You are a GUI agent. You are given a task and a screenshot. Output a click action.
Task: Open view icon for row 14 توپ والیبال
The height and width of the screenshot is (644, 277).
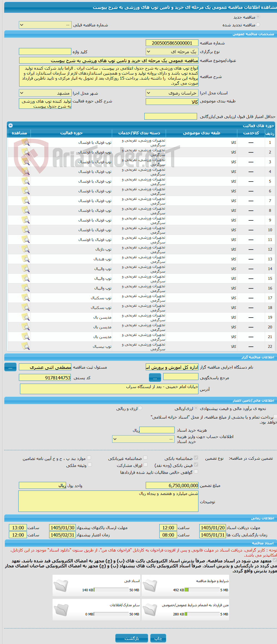(x=26, y=269)
